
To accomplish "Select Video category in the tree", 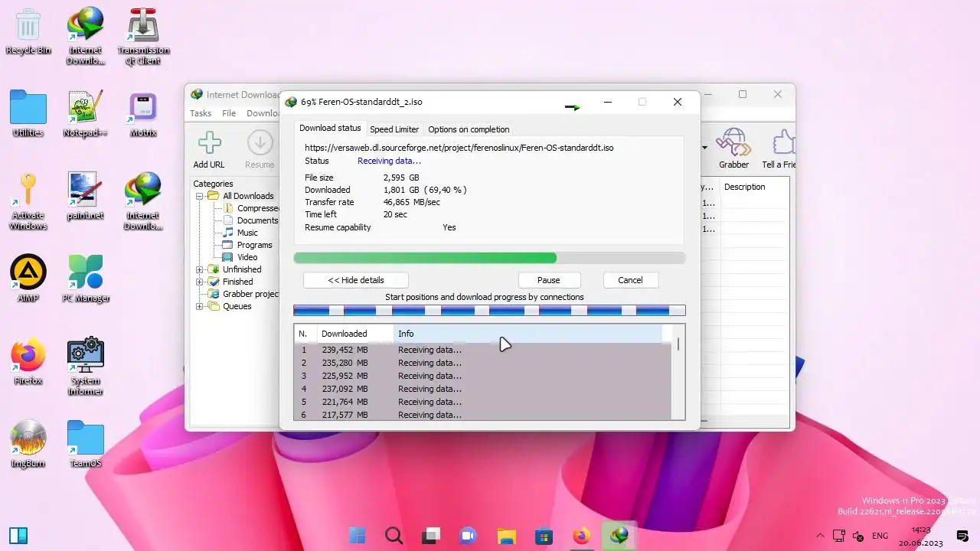I will [247, 257].
